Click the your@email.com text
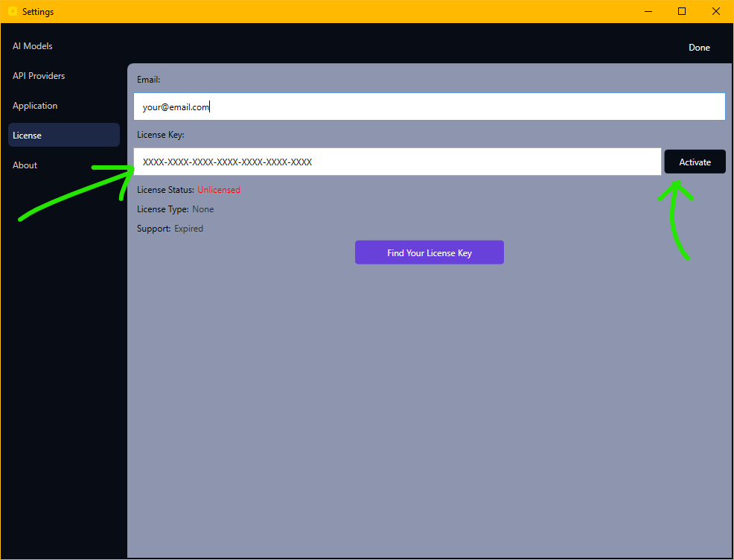 pos(175,106)
